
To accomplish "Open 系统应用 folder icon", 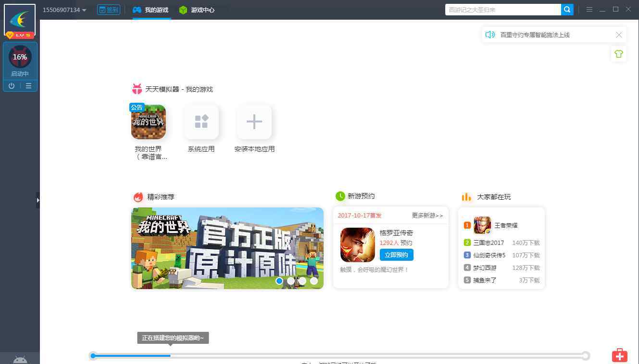I will click(201, 122).
